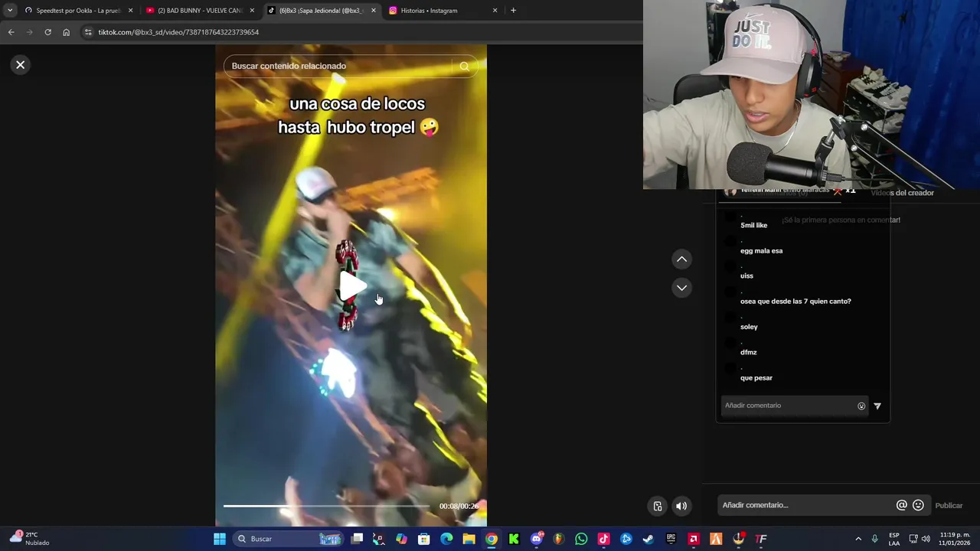Select chat message 'que pesar'

[x=756, y=378]
